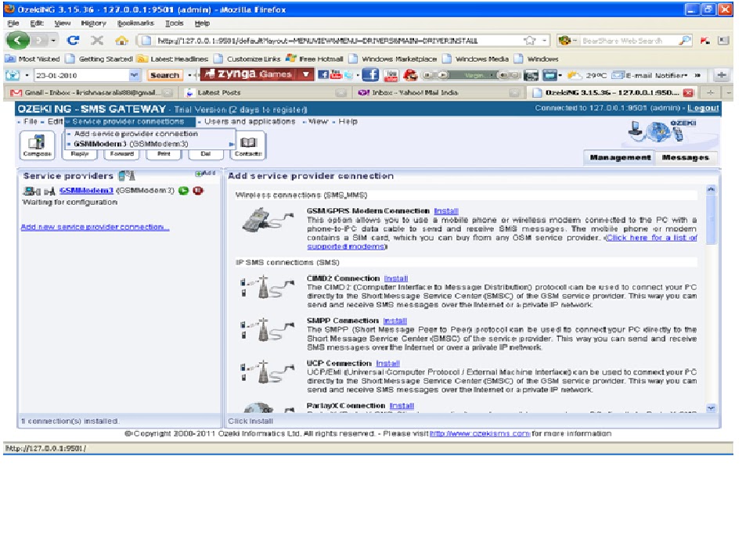
Task: Expand the GSMModem3 submenu arrow
Action: click(232, 144)
